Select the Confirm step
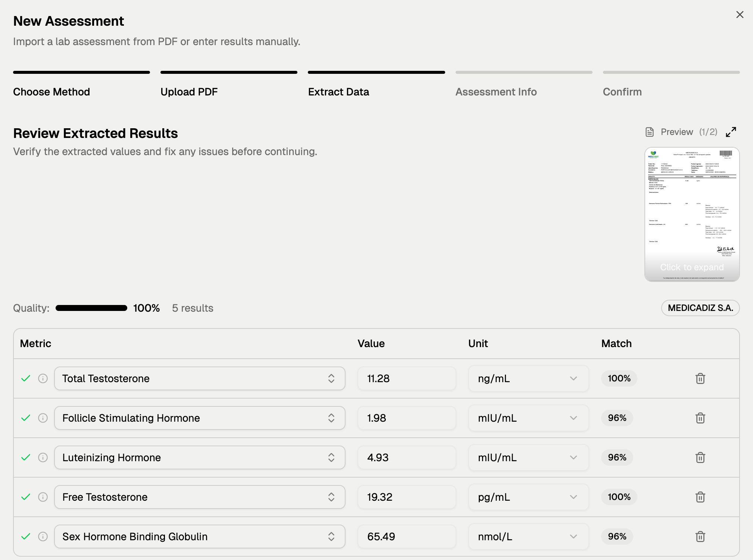Image resolution: width=753 pixels, height=560 pixels. [622, 92]
